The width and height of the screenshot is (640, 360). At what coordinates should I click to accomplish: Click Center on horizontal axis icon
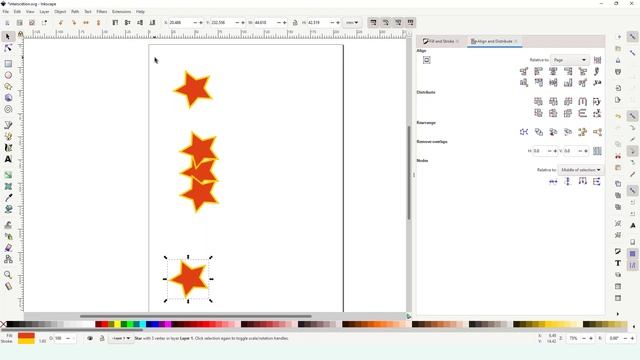(553, 83)
